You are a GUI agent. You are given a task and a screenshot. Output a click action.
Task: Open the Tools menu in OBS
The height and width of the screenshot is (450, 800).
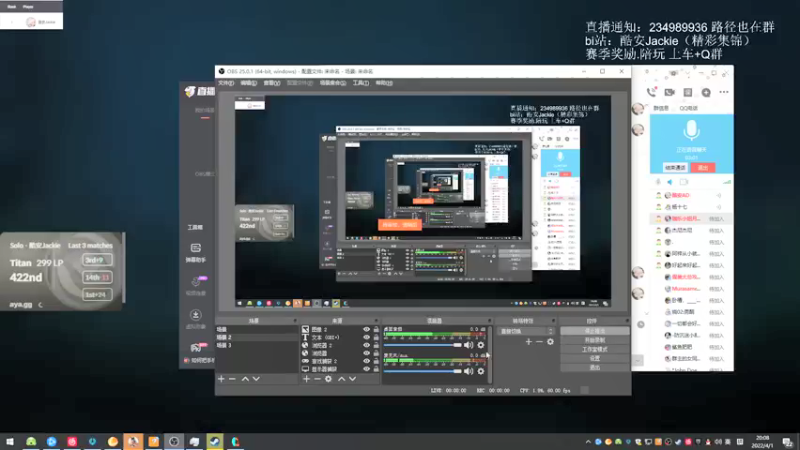tap(361, 83)
